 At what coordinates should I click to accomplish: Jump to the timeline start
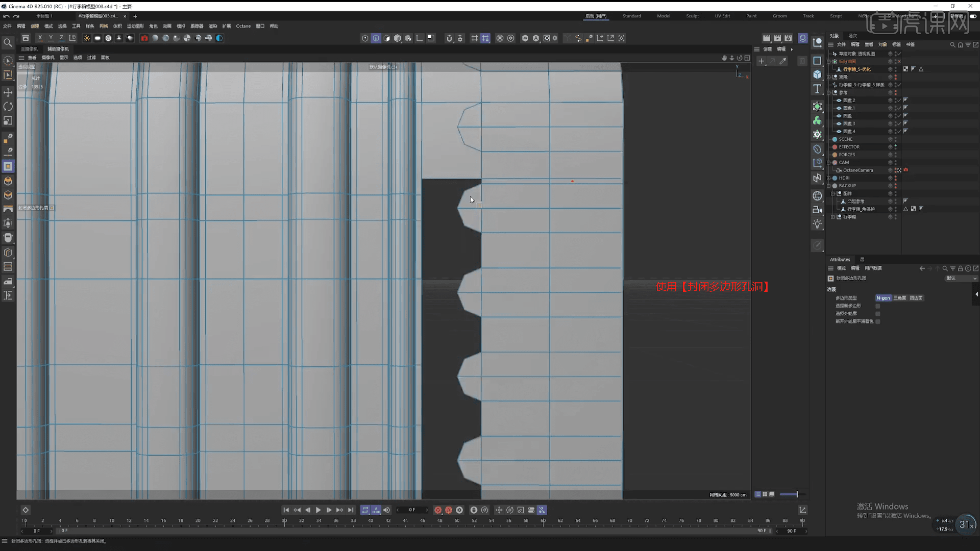click(x=286, y=510)
